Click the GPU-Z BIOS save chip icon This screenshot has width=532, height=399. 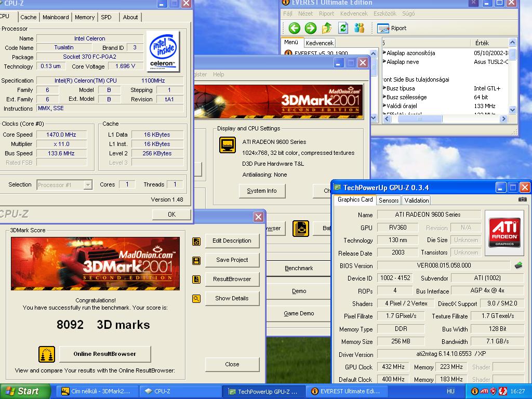518,265
